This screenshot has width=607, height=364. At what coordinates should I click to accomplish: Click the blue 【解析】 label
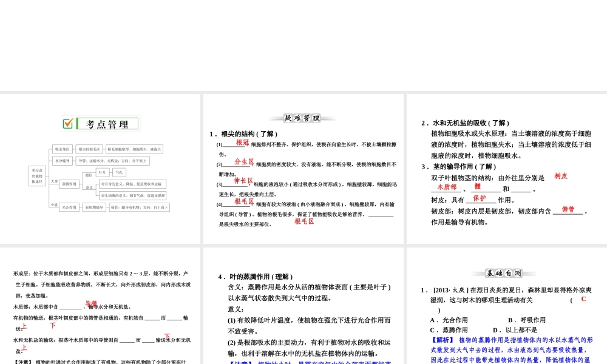point(442,340)
